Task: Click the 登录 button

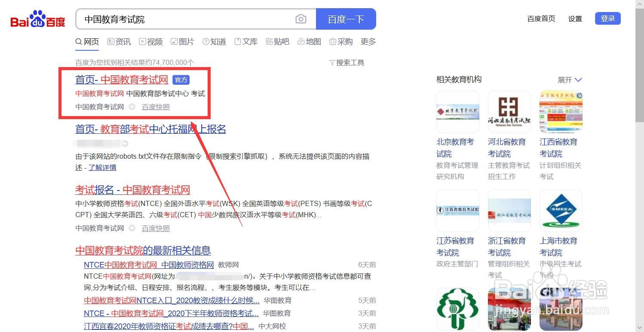Action: (x=608, y=18)
